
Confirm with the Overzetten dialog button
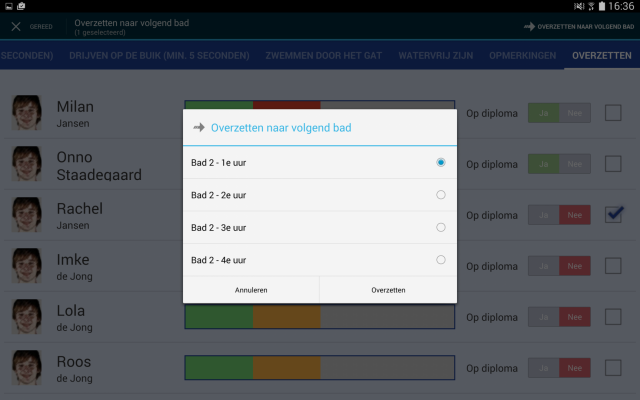[388, 289]
